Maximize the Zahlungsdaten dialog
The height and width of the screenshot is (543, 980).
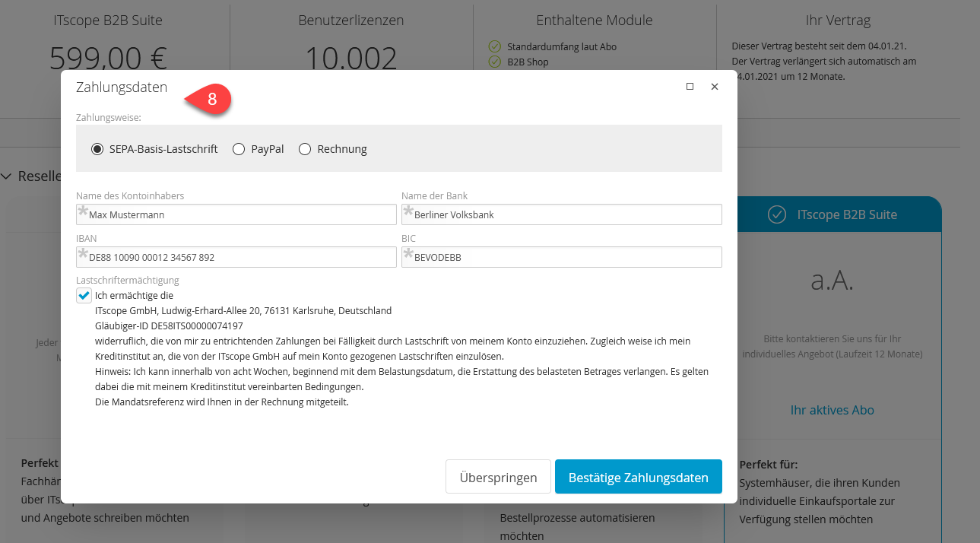click(690, 87)
